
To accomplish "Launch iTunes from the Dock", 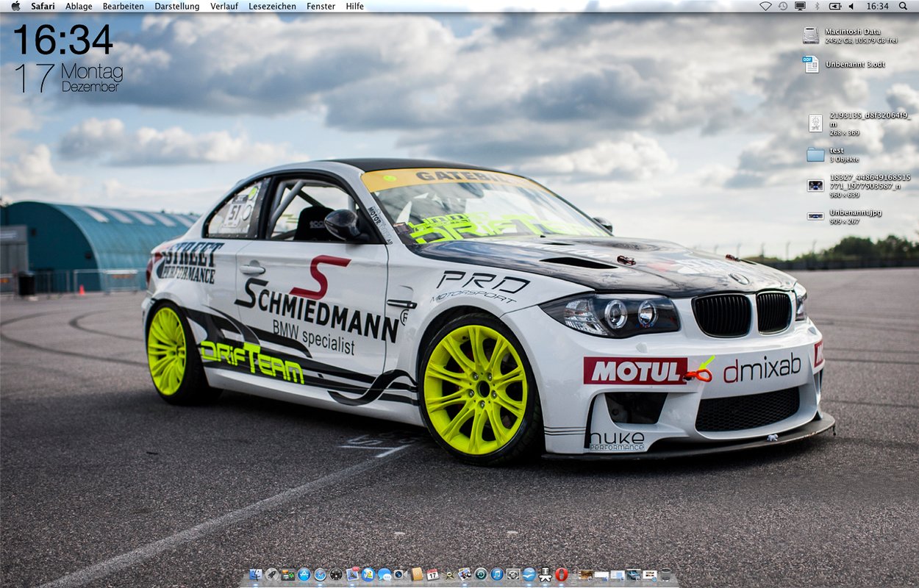I will point(497,575).
